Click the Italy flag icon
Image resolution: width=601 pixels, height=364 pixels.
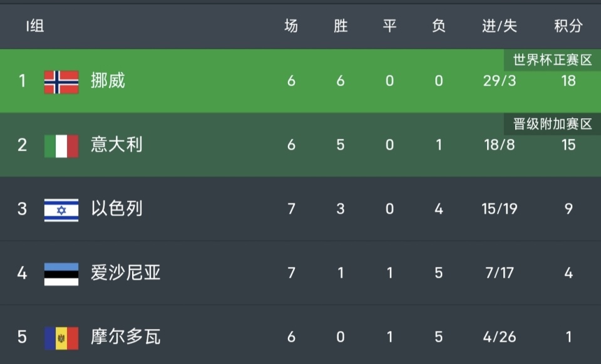pos(61,146)
